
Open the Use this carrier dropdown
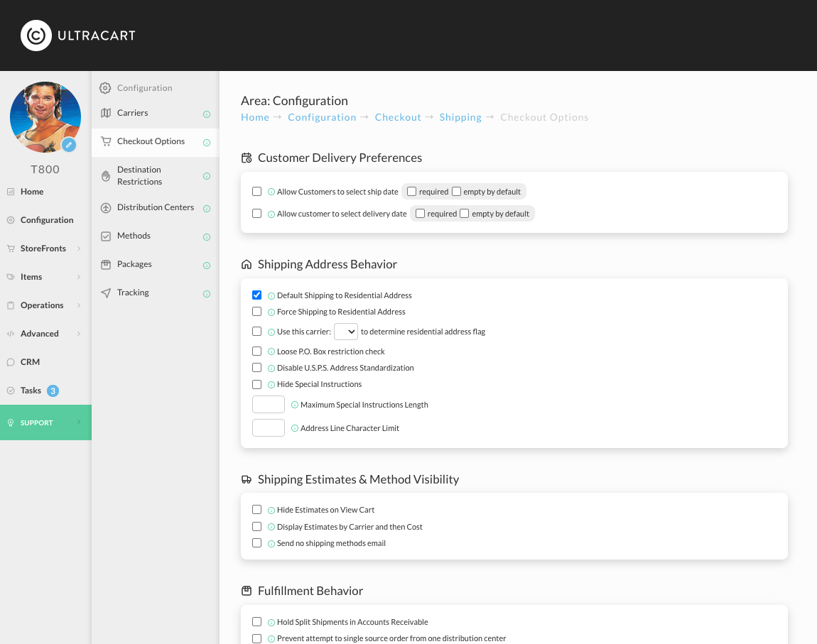point(345,332)
